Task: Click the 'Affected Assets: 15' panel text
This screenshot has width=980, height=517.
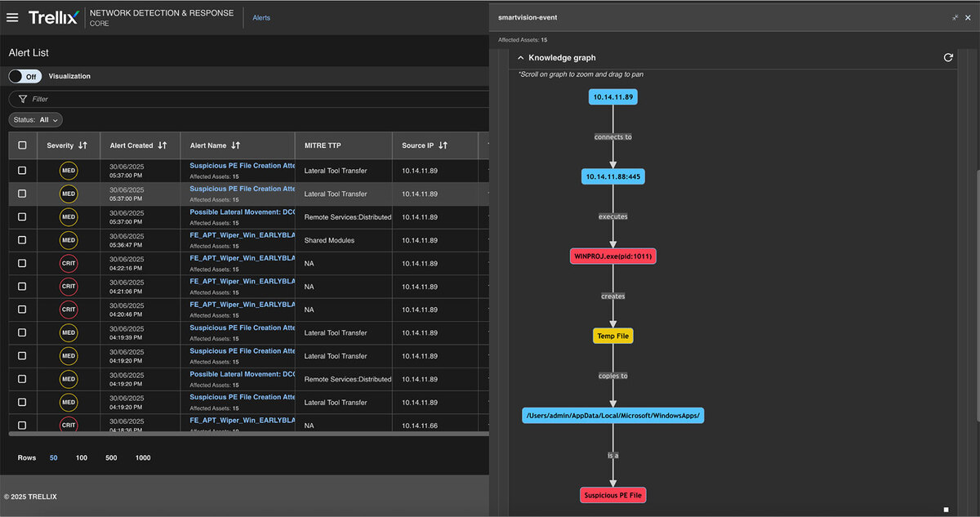Action: 523,39
